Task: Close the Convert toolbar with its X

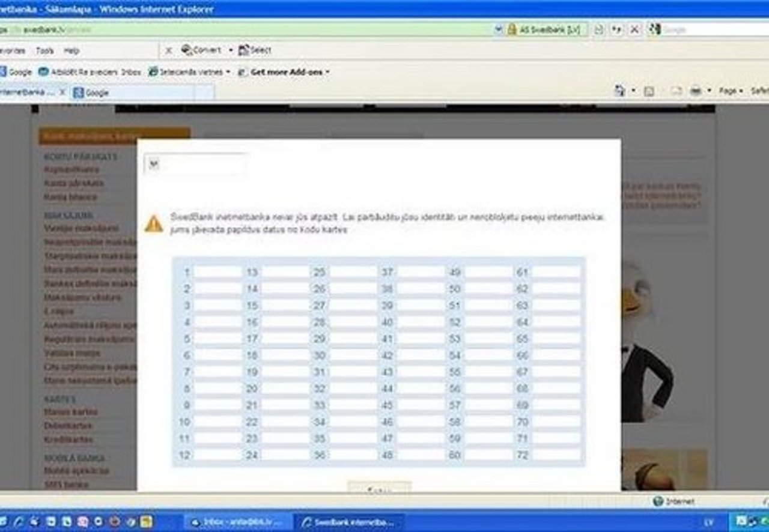Action: tap(169, 50)
